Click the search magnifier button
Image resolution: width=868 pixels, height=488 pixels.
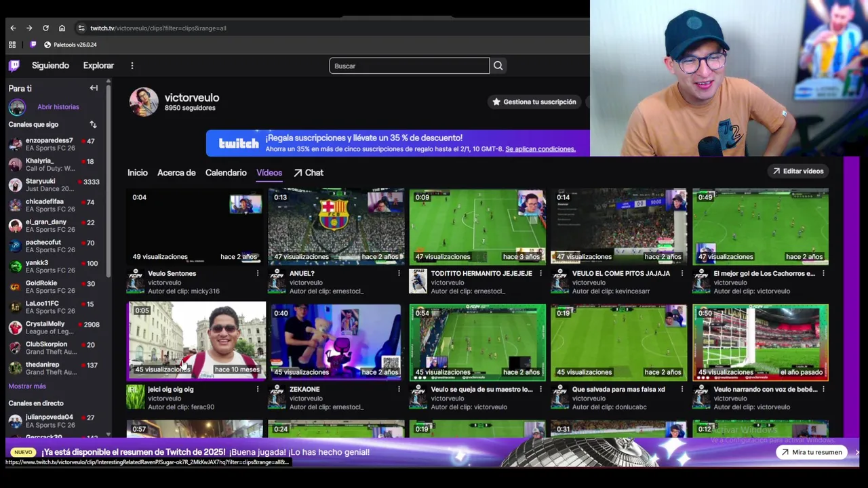coord(498,66)
